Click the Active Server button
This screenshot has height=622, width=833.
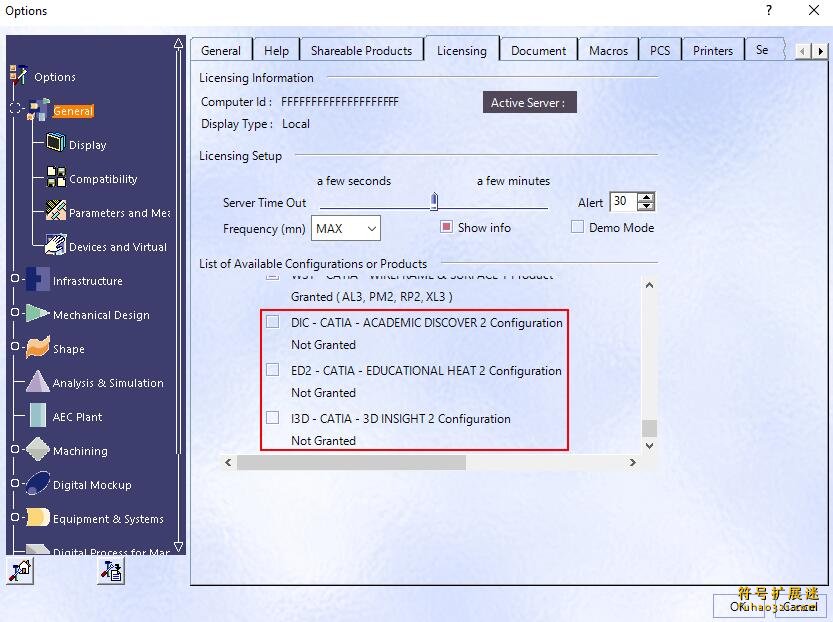click(x=529, y=103)
